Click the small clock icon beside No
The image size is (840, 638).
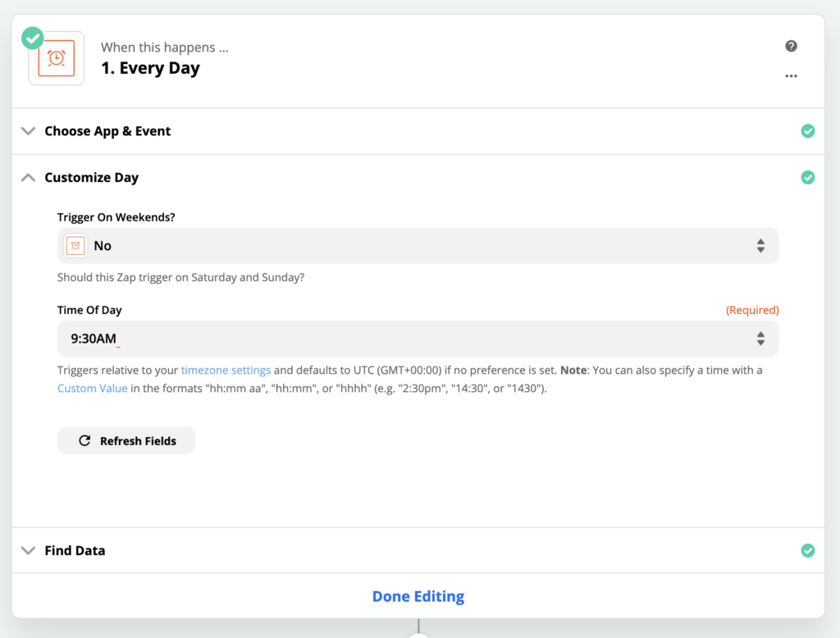pos(76,245)
